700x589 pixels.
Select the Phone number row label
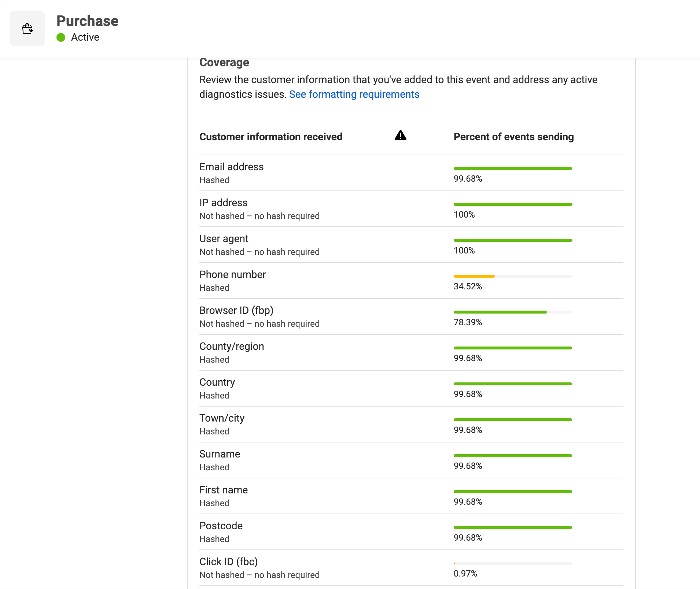(x=232, y=275)
